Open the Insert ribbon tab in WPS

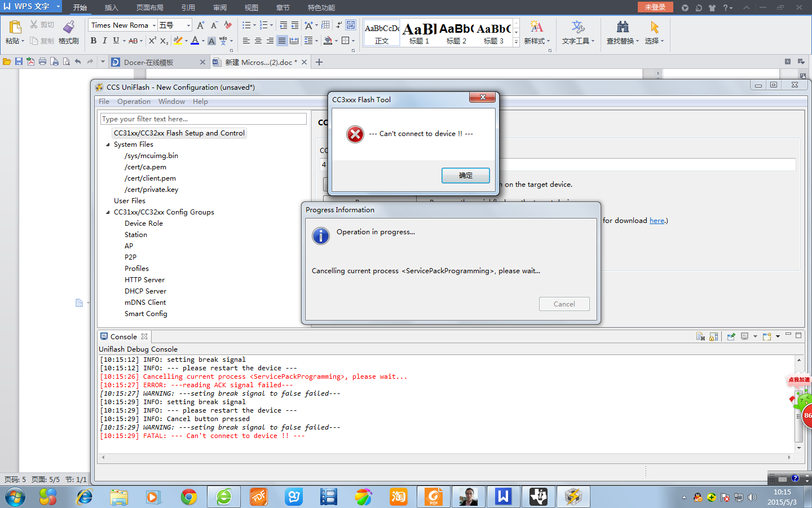pos(111,7)
